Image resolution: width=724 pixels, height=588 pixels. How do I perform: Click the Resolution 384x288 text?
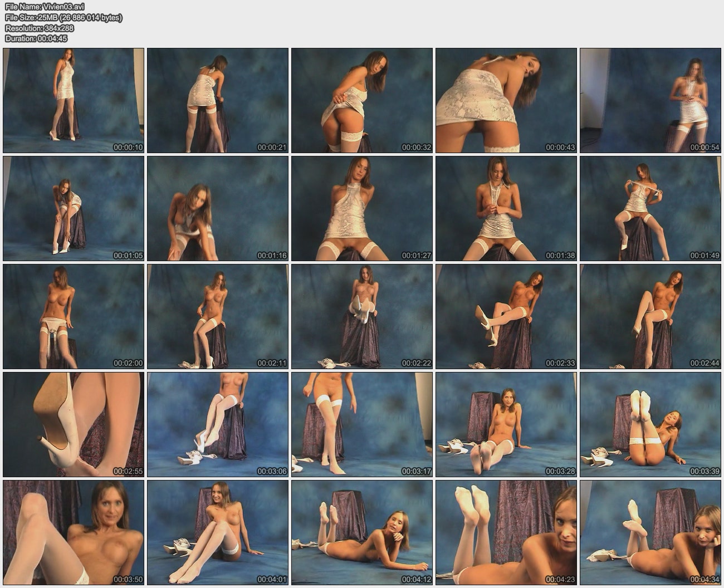40,28
